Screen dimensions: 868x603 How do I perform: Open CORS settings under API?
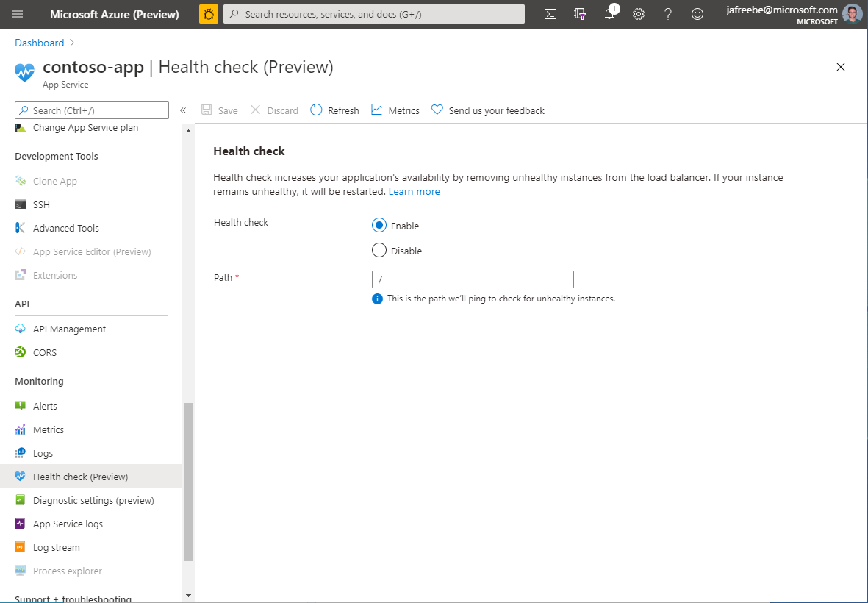45,352
